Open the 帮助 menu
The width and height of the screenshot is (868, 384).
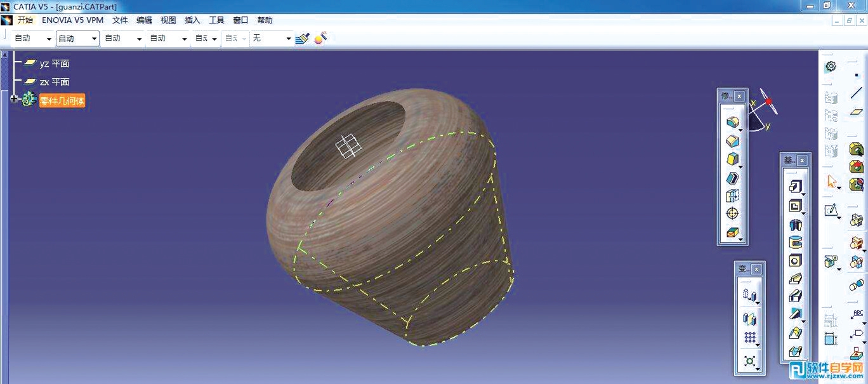pyautogui.click(x=265, y=20)
